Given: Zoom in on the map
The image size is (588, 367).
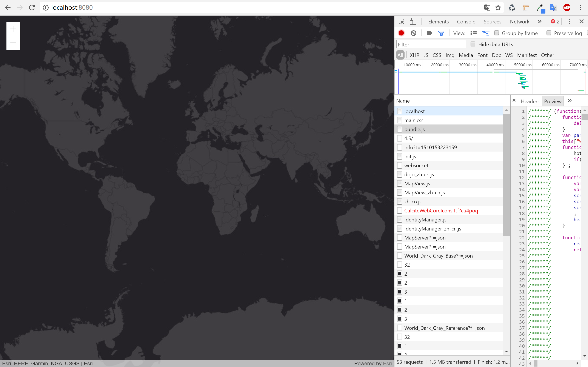Looking at the screenshot, I should coord(13,29).
